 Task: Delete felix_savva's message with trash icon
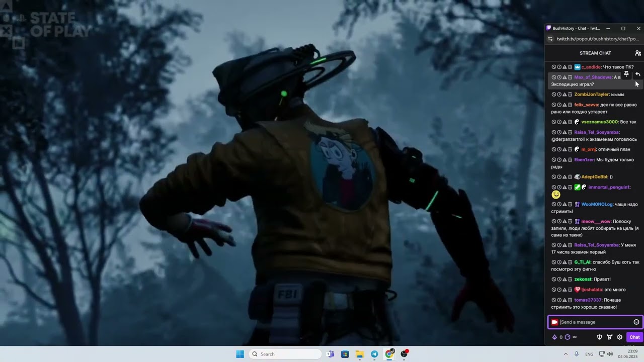[x=570, y=105]
